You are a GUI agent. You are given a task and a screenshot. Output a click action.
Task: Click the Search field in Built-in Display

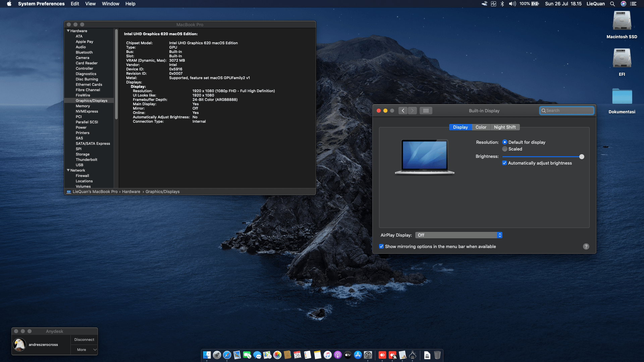coord(567,111)
